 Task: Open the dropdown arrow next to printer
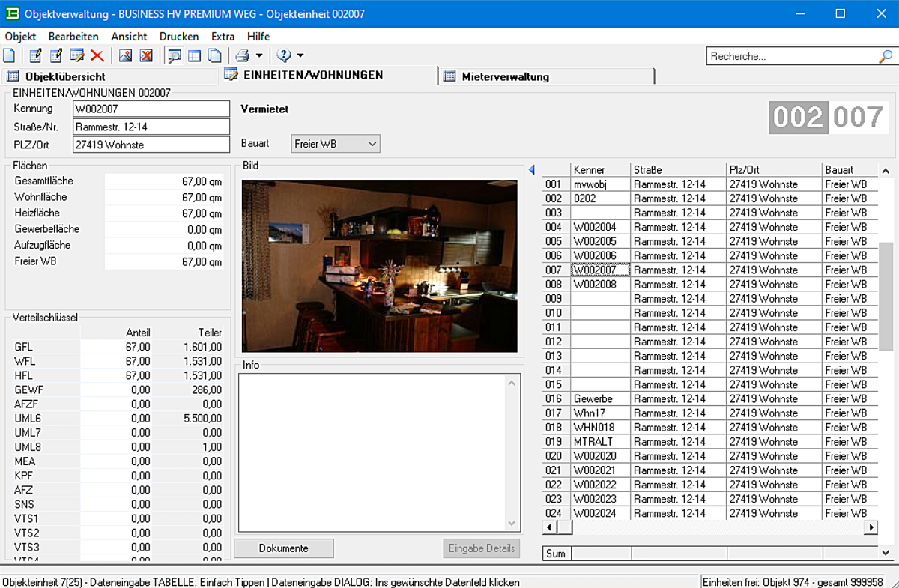(259, 55)
